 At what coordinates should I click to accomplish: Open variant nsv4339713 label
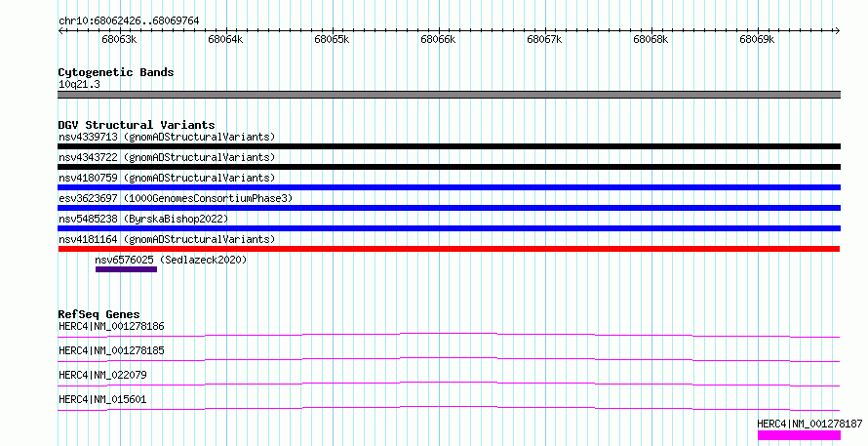(167, 137)
